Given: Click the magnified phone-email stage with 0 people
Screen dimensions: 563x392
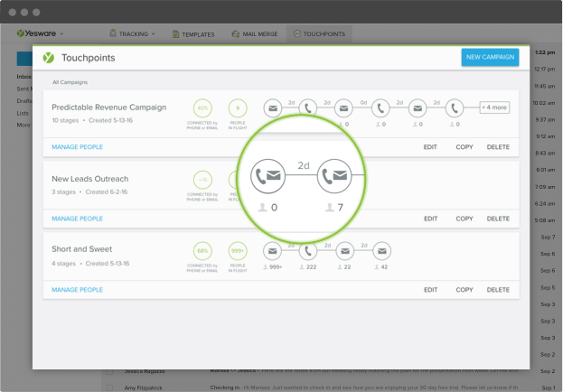Looking at the screenshot, I should (267, 176).
